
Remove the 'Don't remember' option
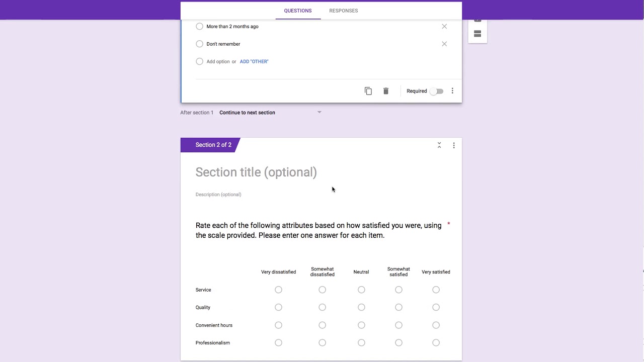[444, 44]
